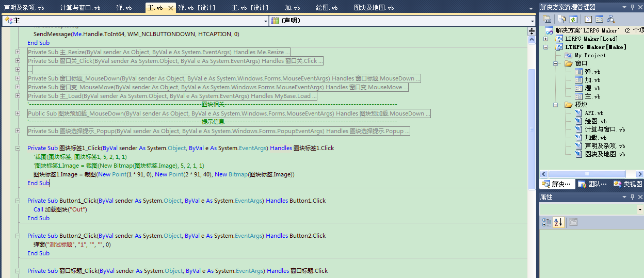
Task: Click Show All Files icon in Solution Explorer
Action: point(561,19)
